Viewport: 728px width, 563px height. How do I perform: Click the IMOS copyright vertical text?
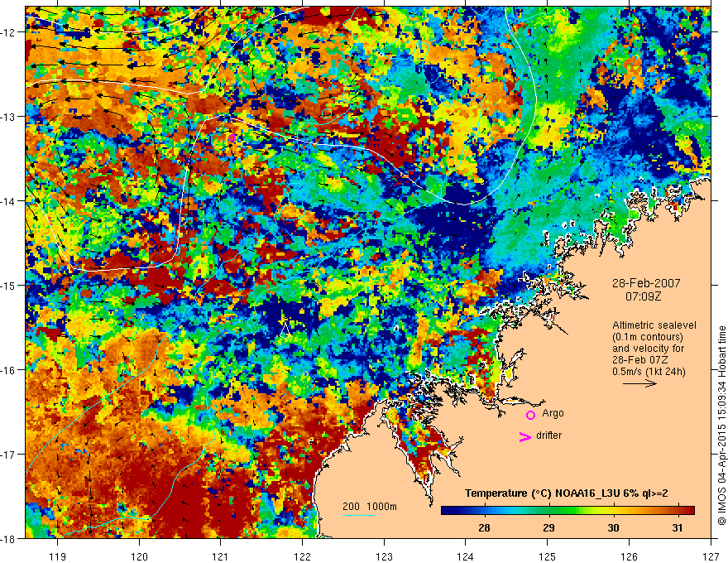(721, 426)
